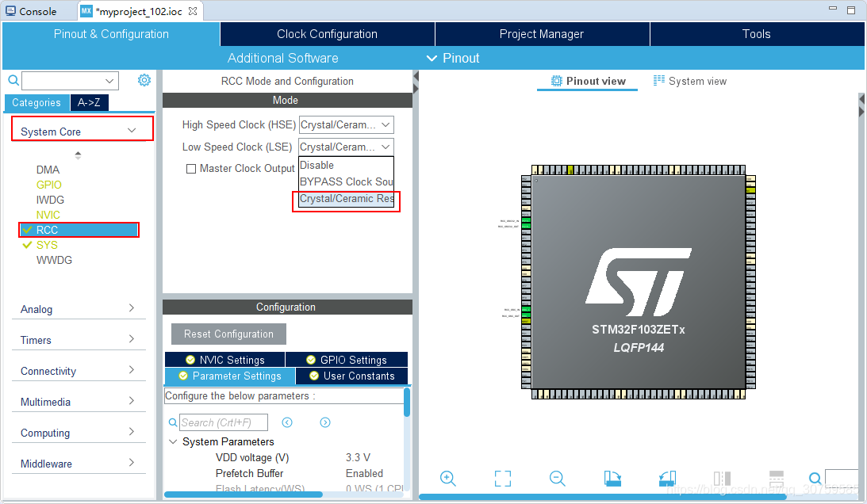Switch to System view

pos(690,82)
